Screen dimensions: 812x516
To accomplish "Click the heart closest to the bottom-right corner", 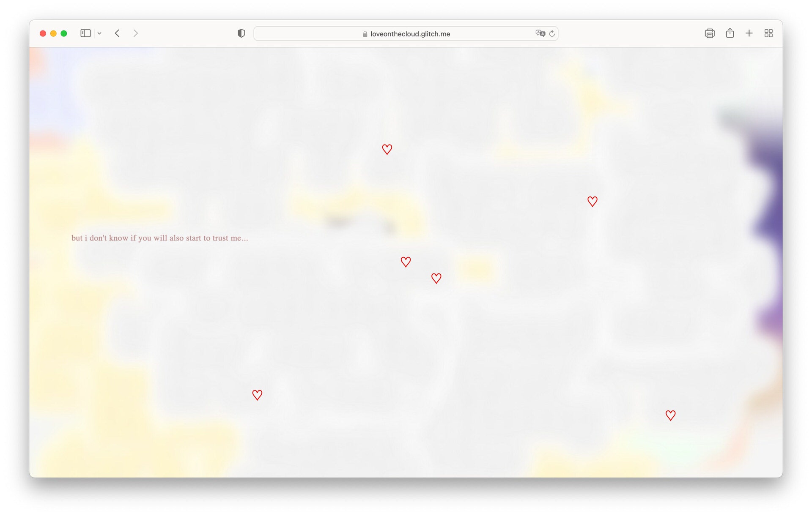I will (670, 415).
